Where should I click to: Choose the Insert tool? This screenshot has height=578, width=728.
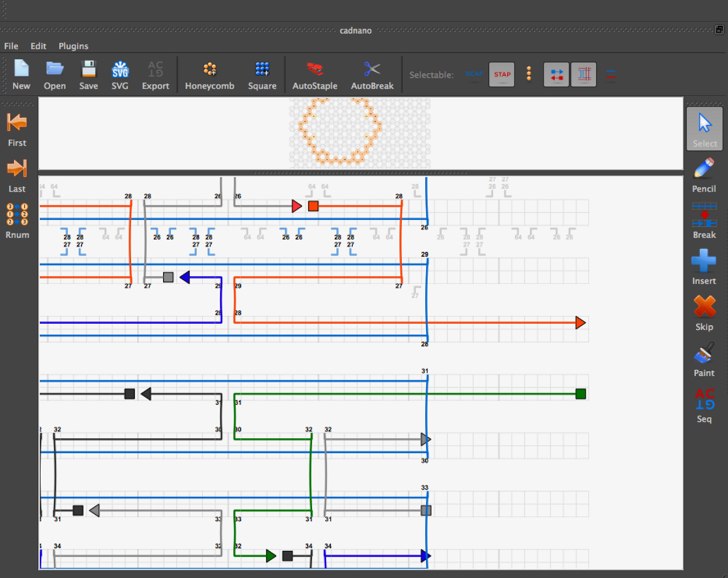coord(704,267)
